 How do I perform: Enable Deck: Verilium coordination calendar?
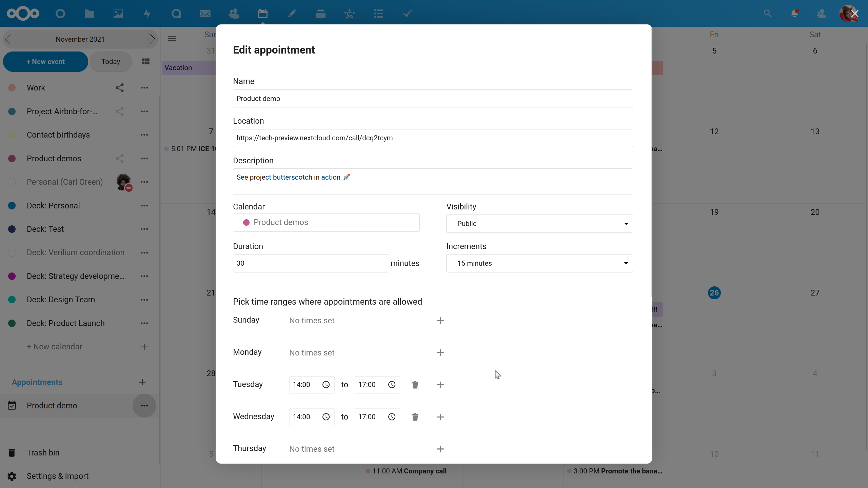[x=12, y=252]
